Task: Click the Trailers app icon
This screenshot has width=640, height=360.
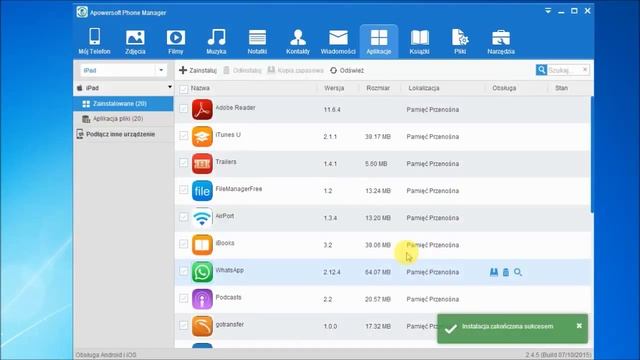Action: click(202, 164)
